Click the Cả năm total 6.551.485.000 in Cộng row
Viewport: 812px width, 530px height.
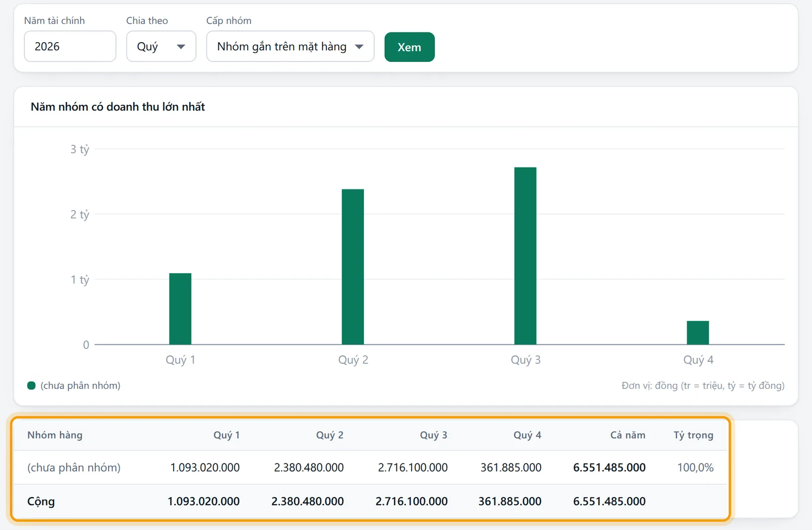click(610, 502)
